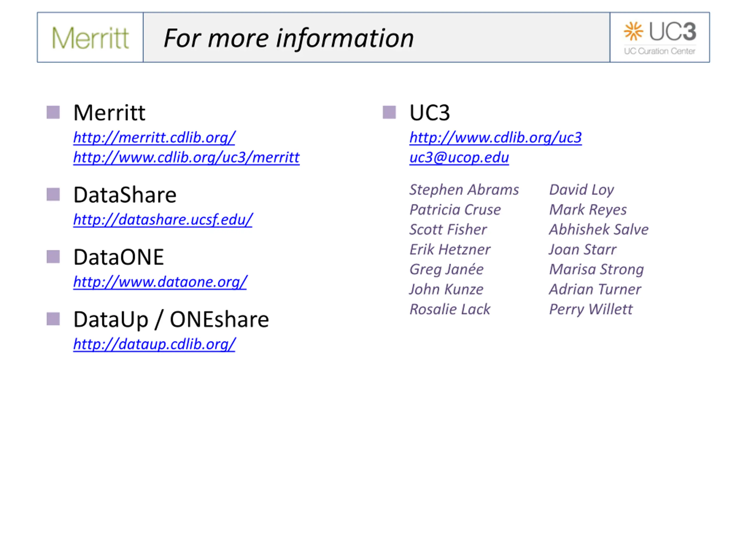The image size is (747, 560).
Task: Visit the www.dataone.org link
Action: click(160, 282)
